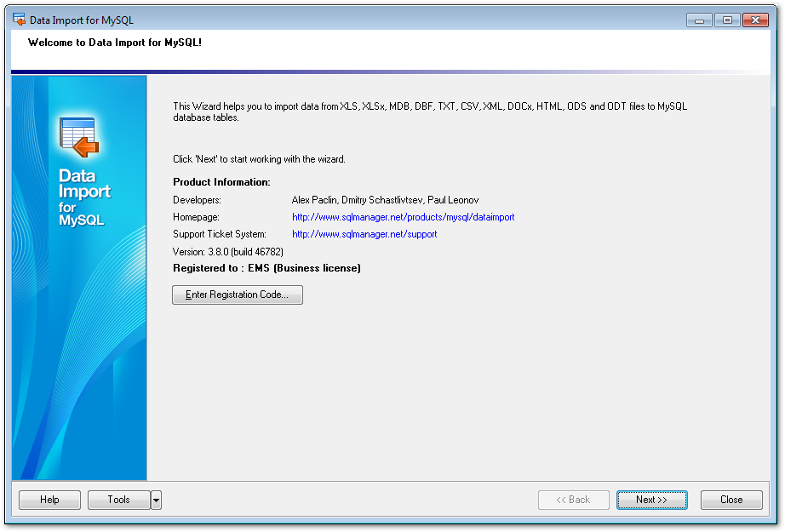Proceed with the Next >> button

652,500
